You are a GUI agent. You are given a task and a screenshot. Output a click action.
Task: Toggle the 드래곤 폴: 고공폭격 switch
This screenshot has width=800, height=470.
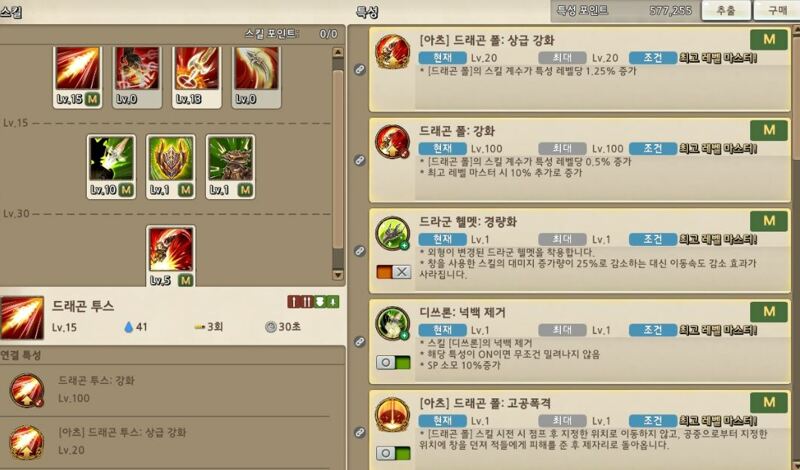pos(393,453)
